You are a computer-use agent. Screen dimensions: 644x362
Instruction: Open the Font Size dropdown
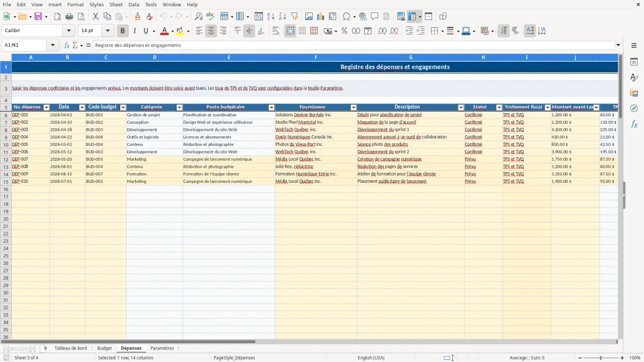107,31
